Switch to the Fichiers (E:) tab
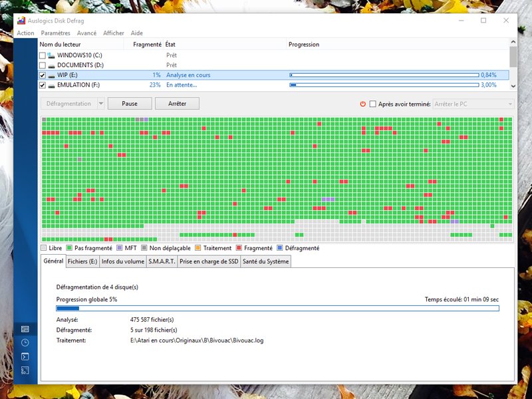This screenshot has height=399, width=532. pos(82,261)
